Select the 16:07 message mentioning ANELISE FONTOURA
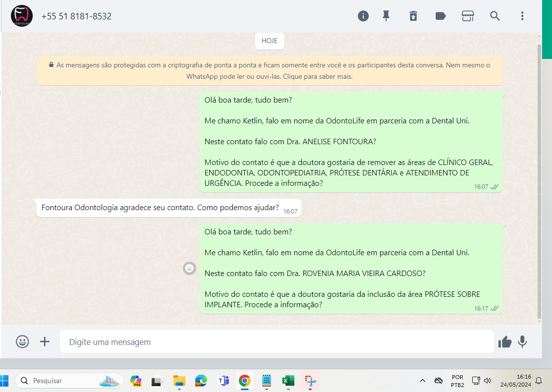Screen dimensions: 552x392 click(x=351, y=142)
